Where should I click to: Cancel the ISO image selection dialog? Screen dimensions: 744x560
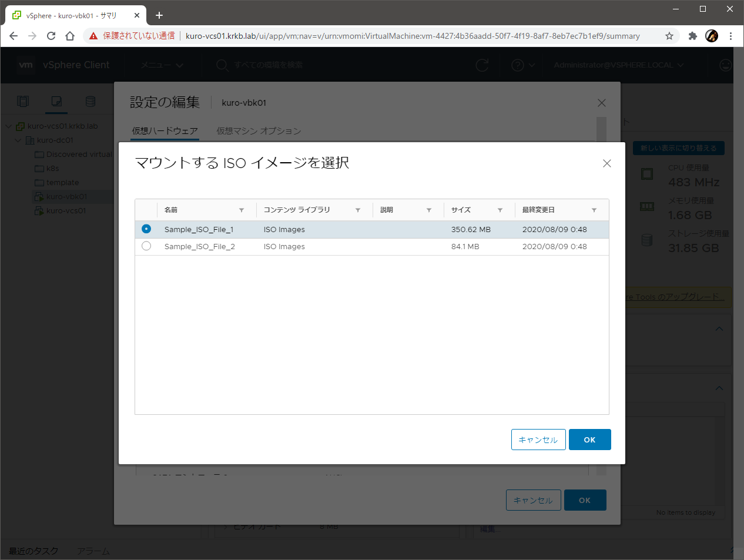click(538, 440)
